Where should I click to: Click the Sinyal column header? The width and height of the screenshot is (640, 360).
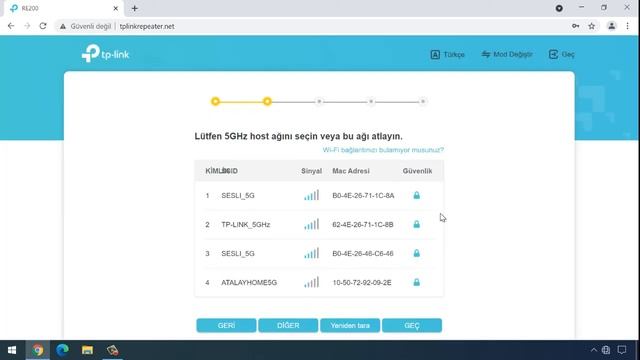[x=311, y=171]
